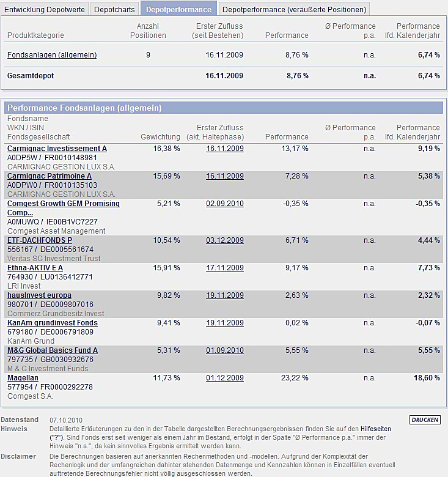Open the Fondsanlagen (allgemein) category link

point(52,55)
